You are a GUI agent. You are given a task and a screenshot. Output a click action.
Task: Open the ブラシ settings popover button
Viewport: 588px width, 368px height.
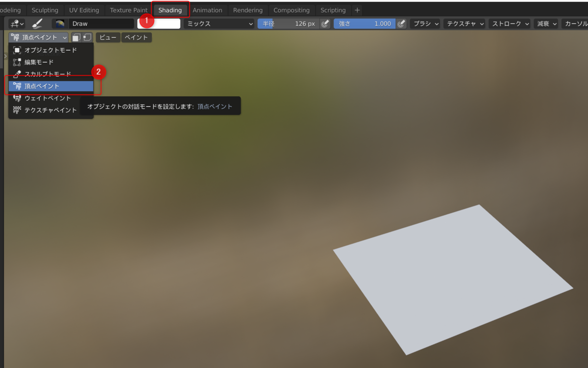pos(425,23)
